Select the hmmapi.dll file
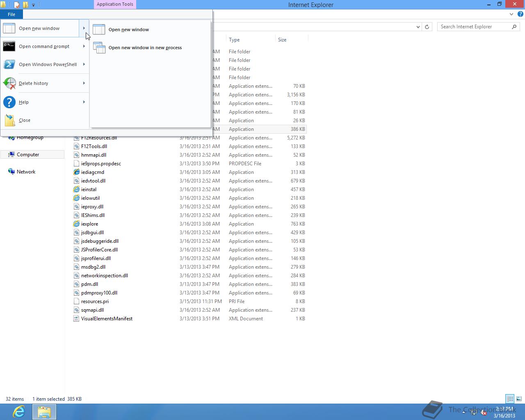This screenshot has width=525, height=420. [x=94, y=155]
